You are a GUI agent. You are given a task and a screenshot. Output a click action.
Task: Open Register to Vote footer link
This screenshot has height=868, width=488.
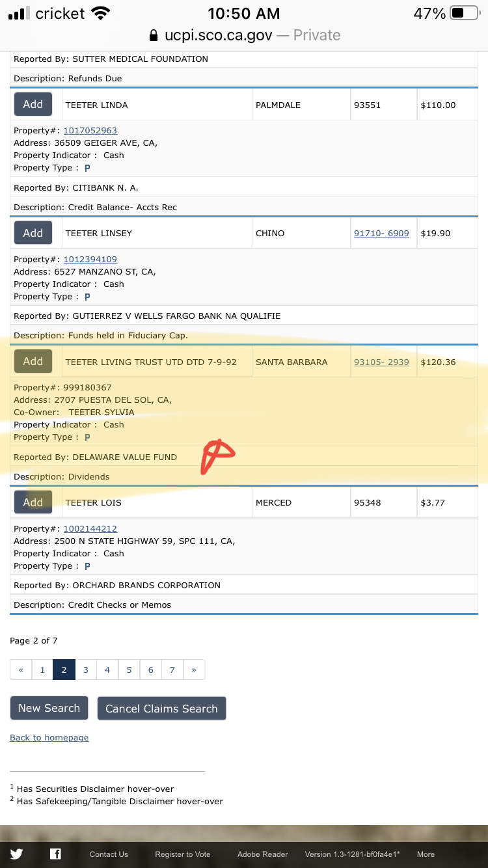[x=183, y=854]
